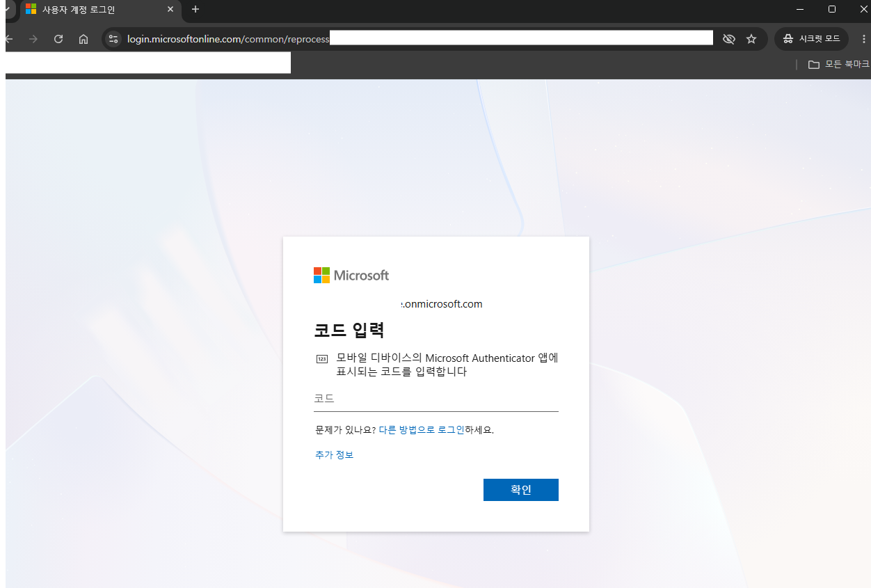
Task: Open the site information icon in the address bar
Action: tap(113, 39)
